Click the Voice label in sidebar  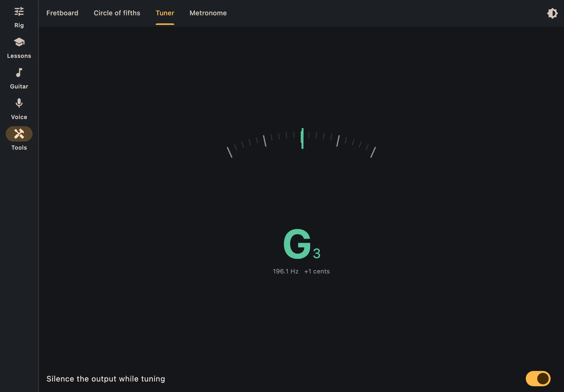click(x=19, y=117)
